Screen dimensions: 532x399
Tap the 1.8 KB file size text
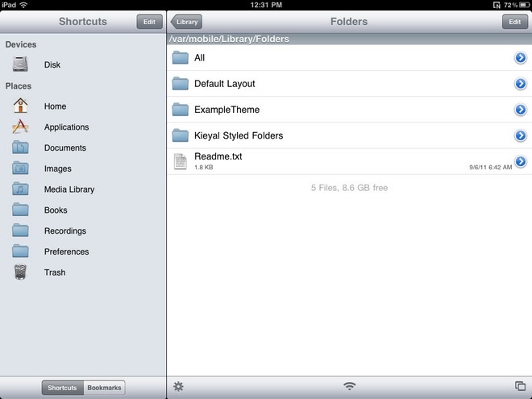pos(204,168)
